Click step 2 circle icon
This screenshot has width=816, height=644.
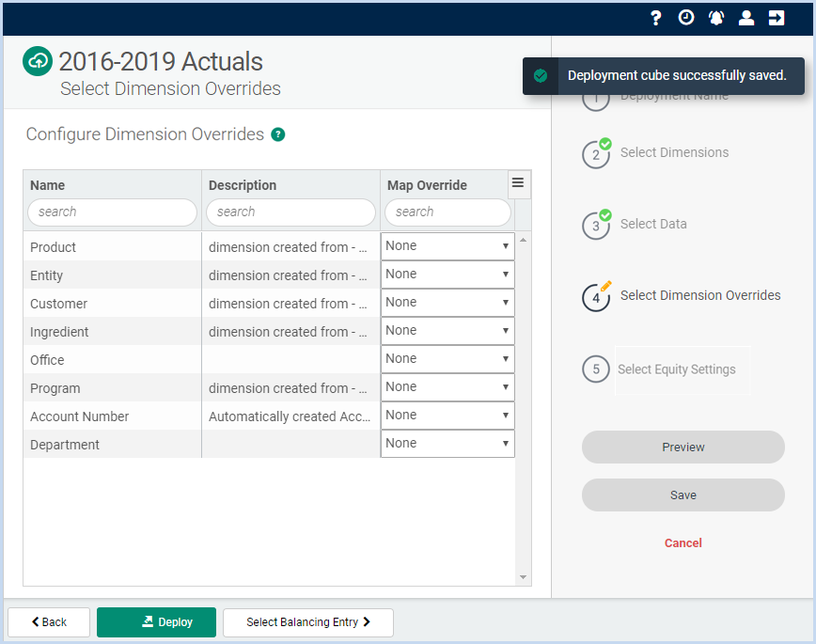click(596, 154)
